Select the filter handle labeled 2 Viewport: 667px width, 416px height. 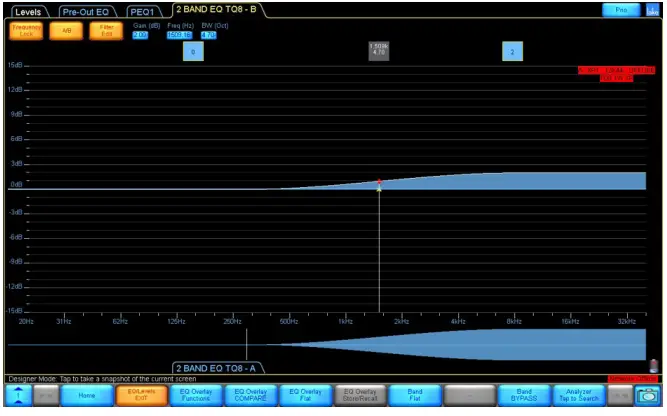[x=512, y=51]
